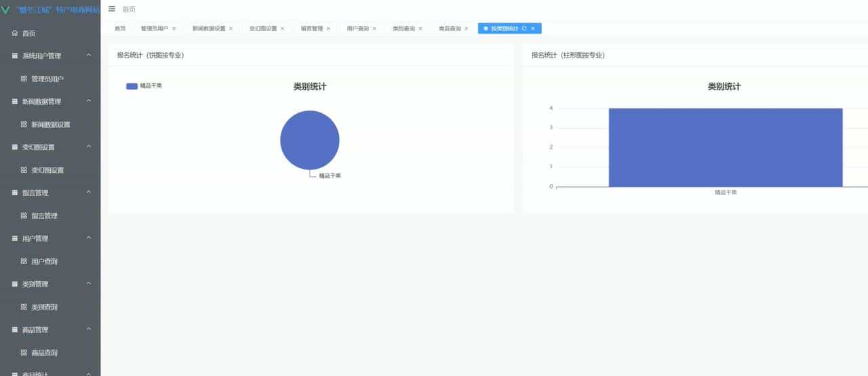The image size is (868, 376).
Task: Switch to the 商品查询 tab
Action: [x=454, y=28]
